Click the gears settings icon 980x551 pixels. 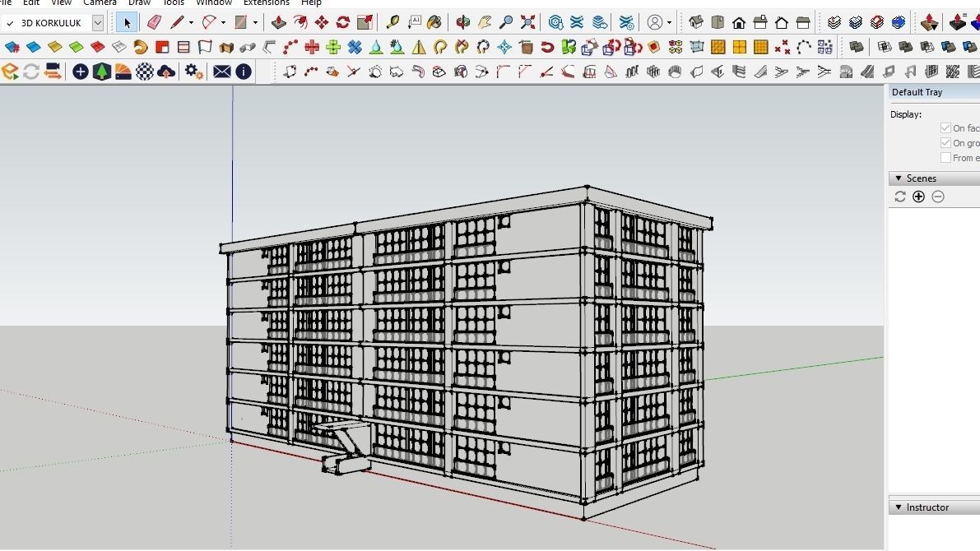[193, 72]
